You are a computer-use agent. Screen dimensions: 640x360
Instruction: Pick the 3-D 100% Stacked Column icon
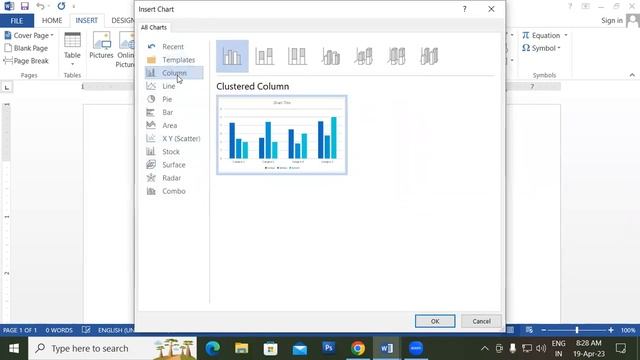click(x=396, y=56)
